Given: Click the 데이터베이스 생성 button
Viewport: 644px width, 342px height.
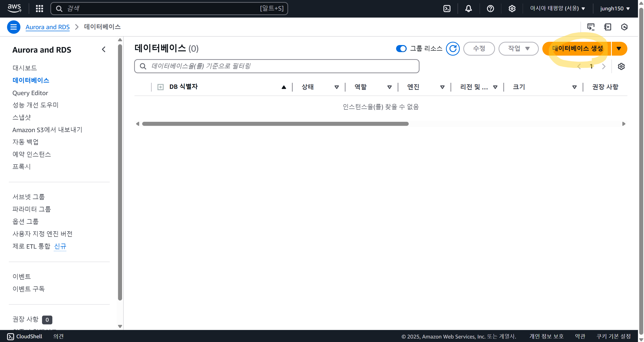Looking at the screenshot, I should point(577,49).
